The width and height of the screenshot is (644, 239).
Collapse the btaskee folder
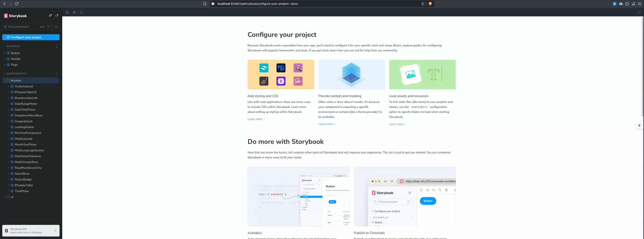coord(31,80)
